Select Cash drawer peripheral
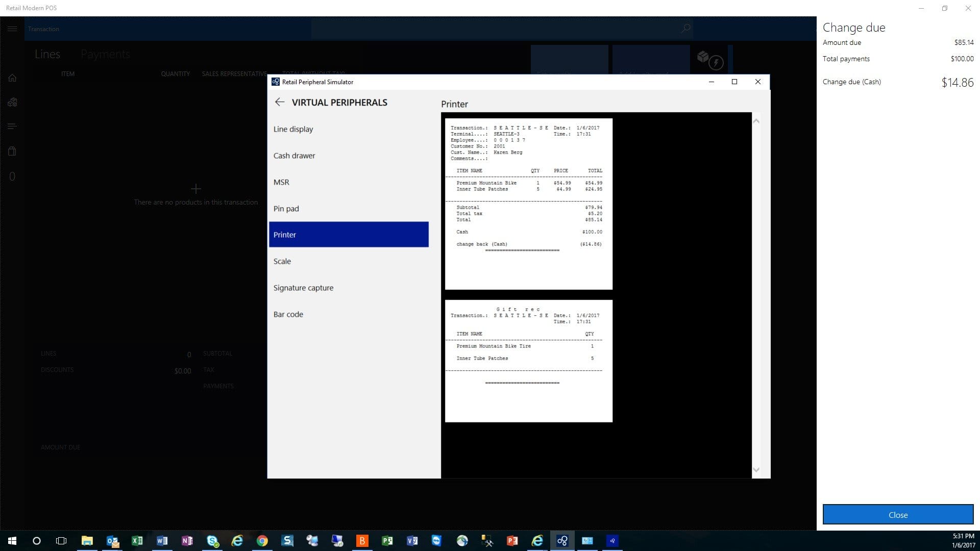This screenshot has width=980, height=551. click(295, 156)
